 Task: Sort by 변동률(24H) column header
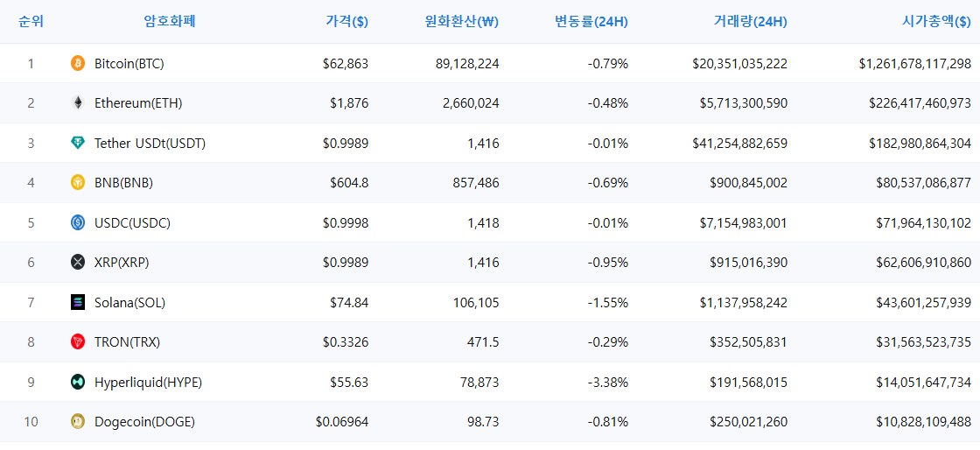pos(591,22)
